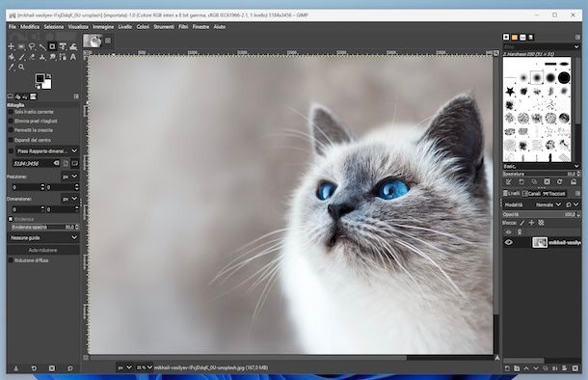The image size is (588, 380).
Task: Open the Filtri menu
Action: (183, 27)
